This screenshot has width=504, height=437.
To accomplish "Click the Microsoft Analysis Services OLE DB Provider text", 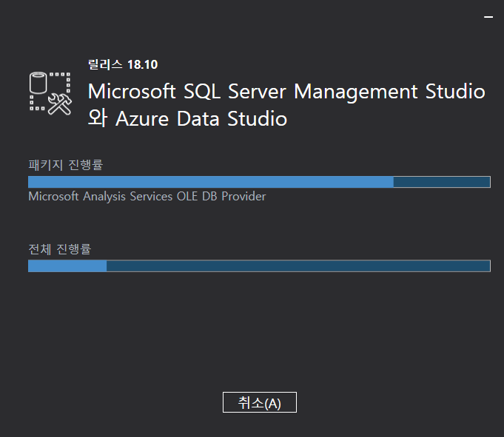I will tap(147, 196).
